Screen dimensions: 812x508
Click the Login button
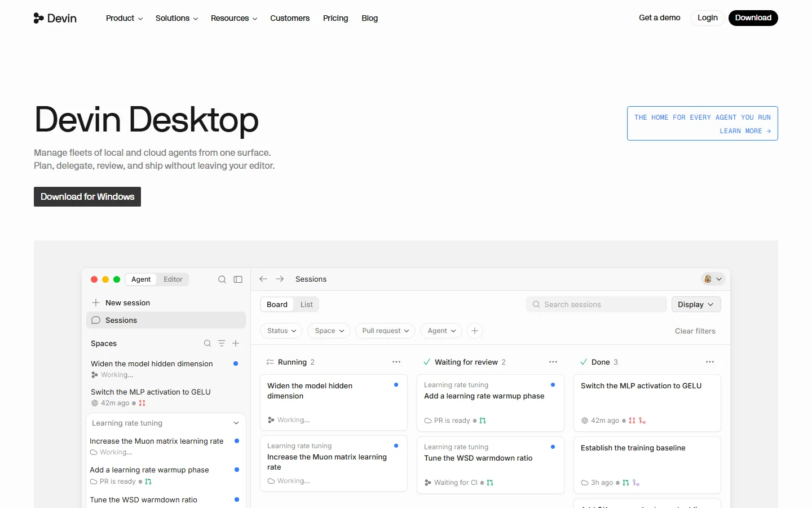click(708, 18)
